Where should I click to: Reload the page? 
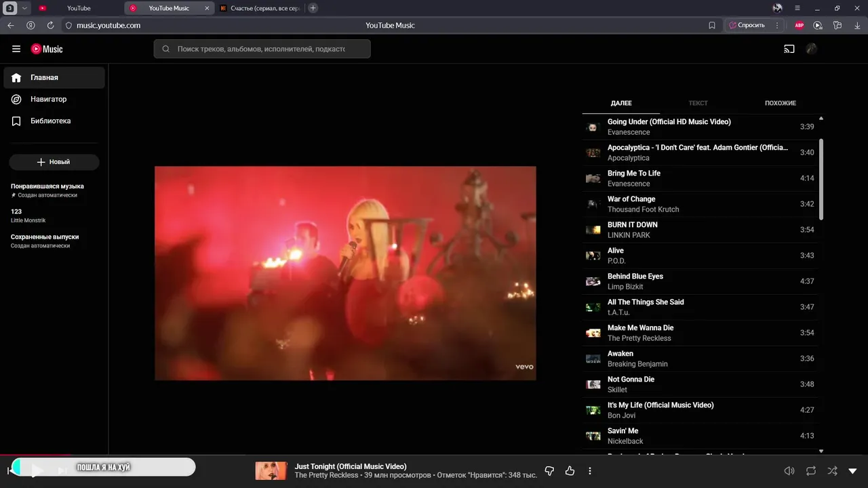pyautogui.click(x=50, y=25)
